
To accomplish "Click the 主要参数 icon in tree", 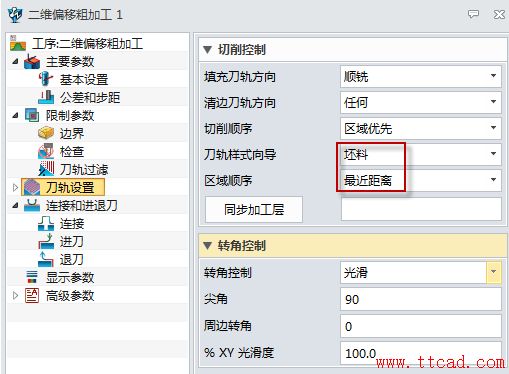I will coord(32,62).
